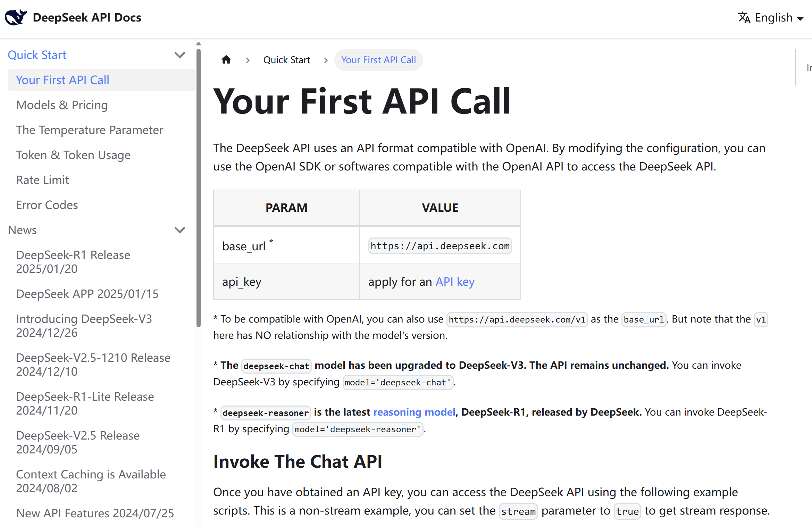Click the PARAM column header

coord(286,208)
